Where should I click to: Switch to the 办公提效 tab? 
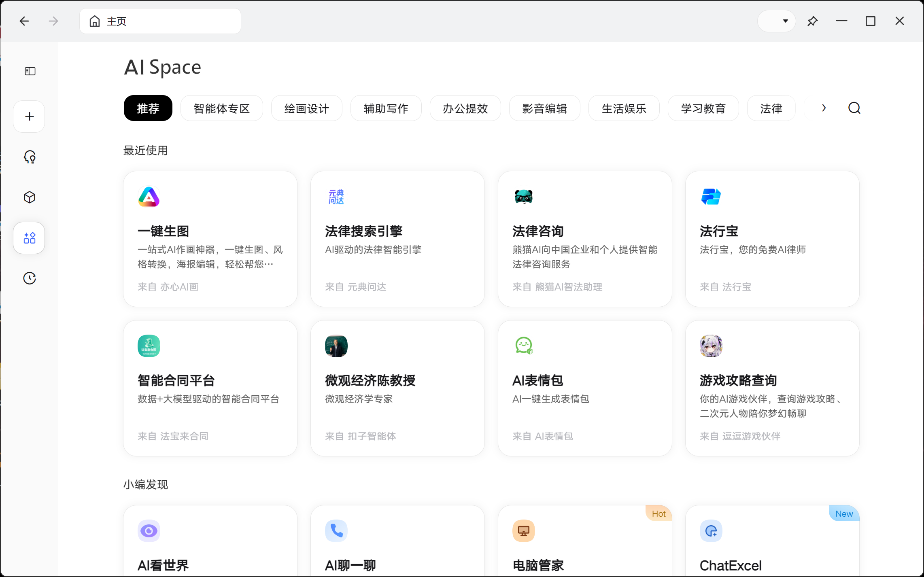pyautogui.click(x=465, y=108)
